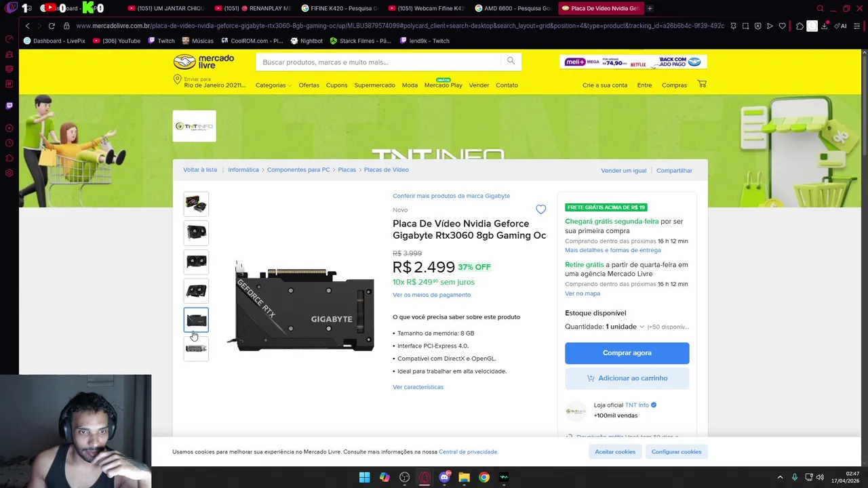
Task: Switch to UM JANTAR CHIQUE YouTube tab
Action: (165, 8)
